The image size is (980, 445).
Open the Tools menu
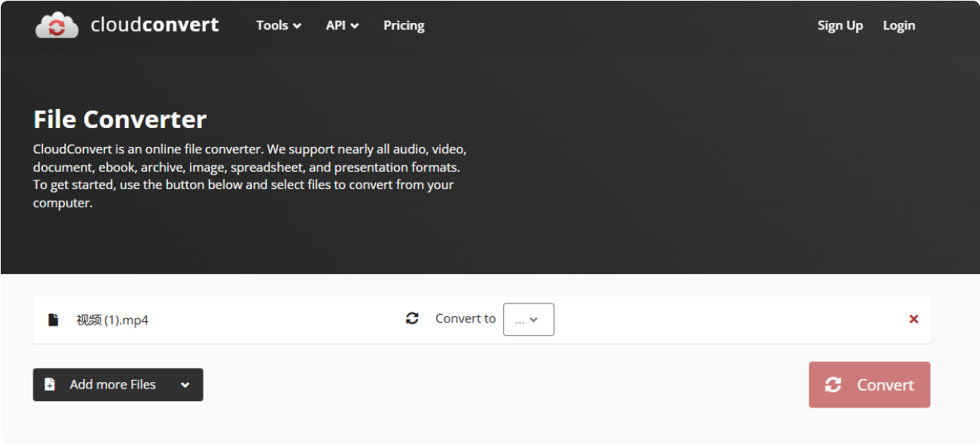point(279,25)
